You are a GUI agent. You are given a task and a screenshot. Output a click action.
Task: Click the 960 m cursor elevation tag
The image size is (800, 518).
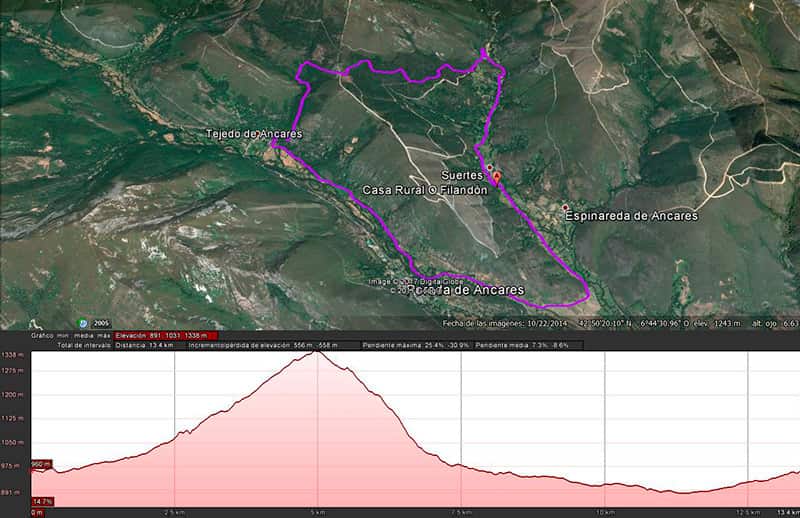(41, 464)
